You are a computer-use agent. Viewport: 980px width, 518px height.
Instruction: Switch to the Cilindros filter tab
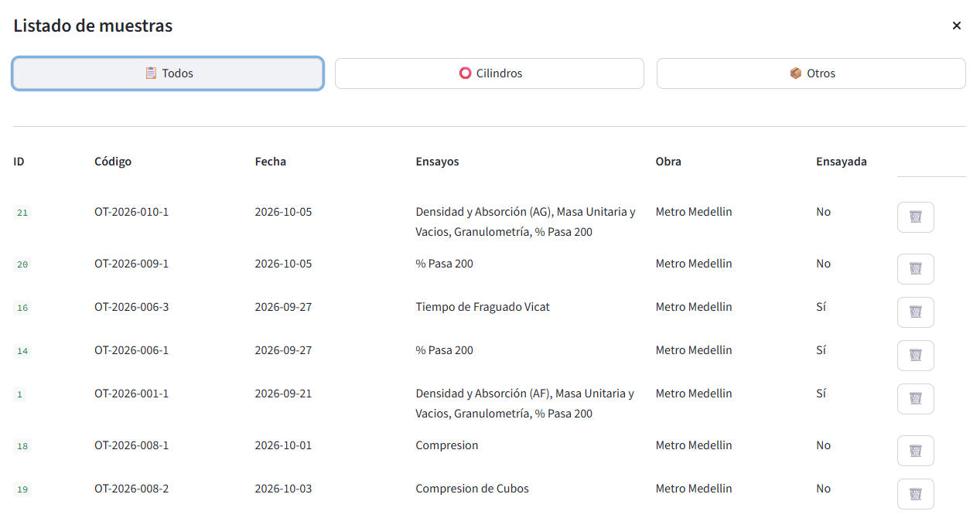490,73
